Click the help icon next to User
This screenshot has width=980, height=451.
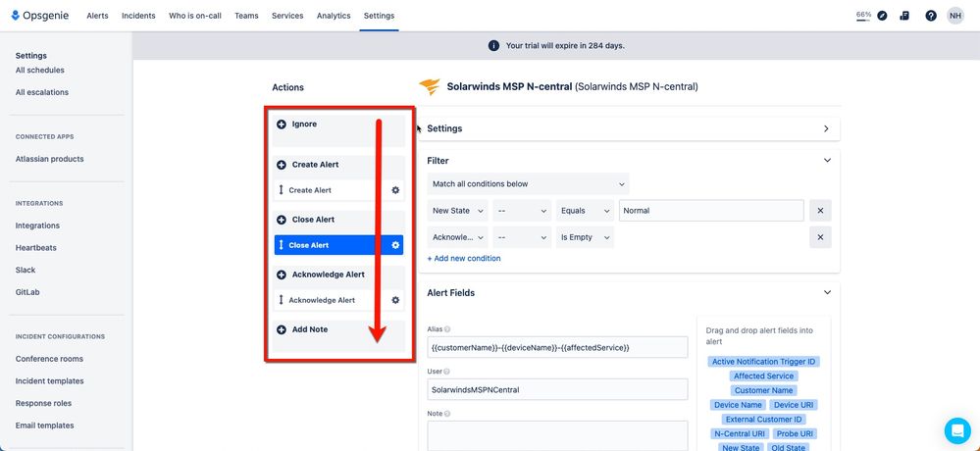tap(447, 372)
